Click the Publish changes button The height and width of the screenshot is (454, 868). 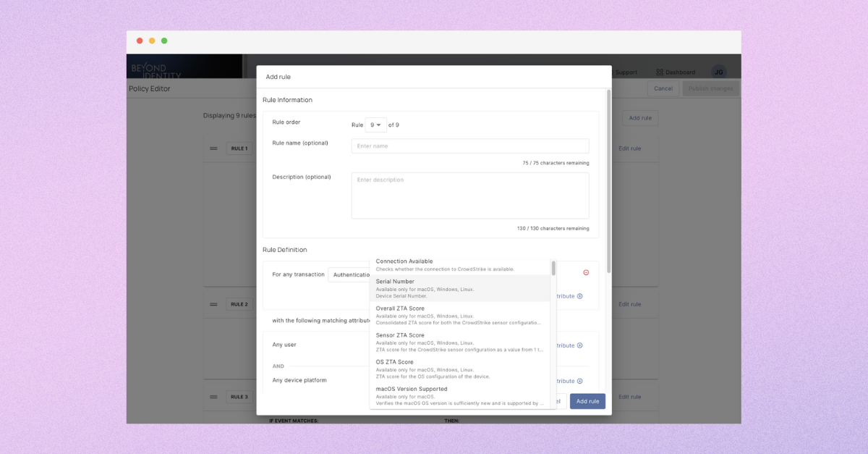coord(711,88)
